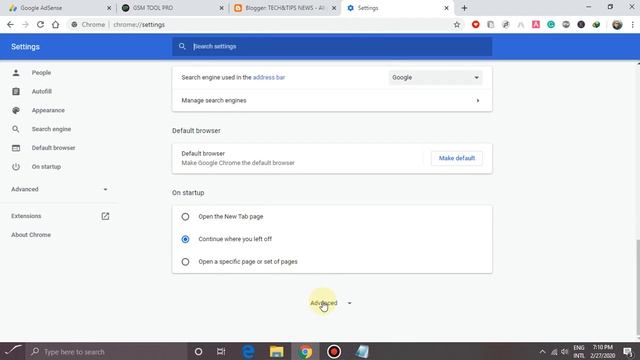Image resolution: width=640 pixels, height=360 pixels.
Task: Click the Search engine magnifier sidebar icon
Action: tap(16, 129)
